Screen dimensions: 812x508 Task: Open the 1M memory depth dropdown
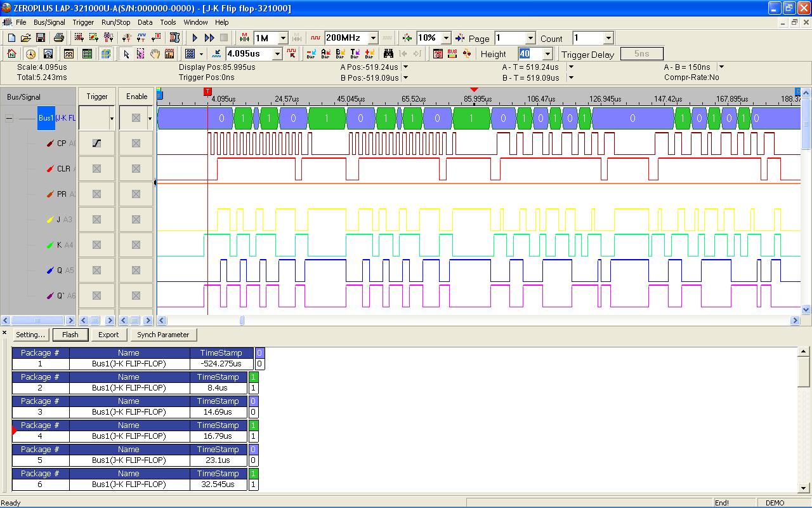283,38
